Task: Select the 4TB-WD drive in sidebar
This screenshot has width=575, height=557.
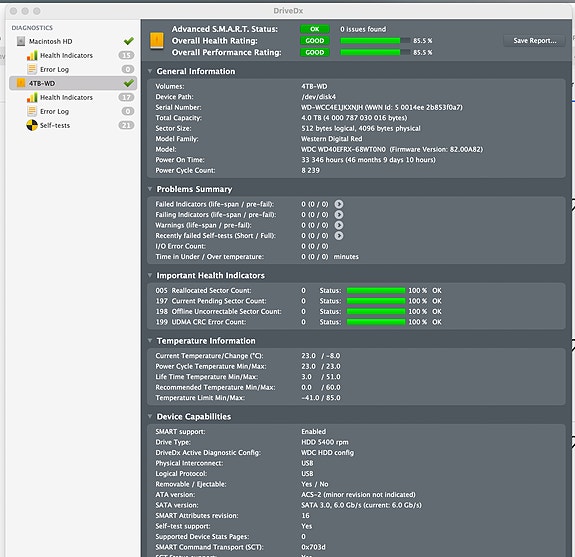Action: 73,83
